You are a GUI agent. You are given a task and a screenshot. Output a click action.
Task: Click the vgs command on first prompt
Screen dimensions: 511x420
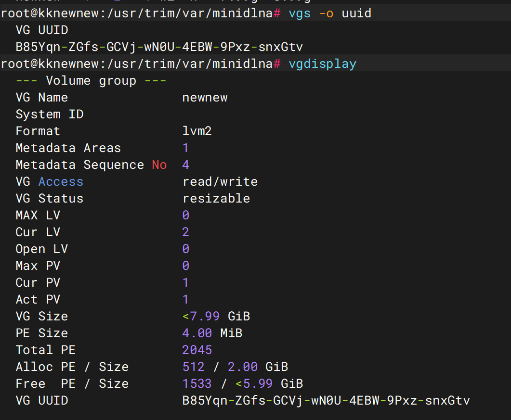coord(300,13)
